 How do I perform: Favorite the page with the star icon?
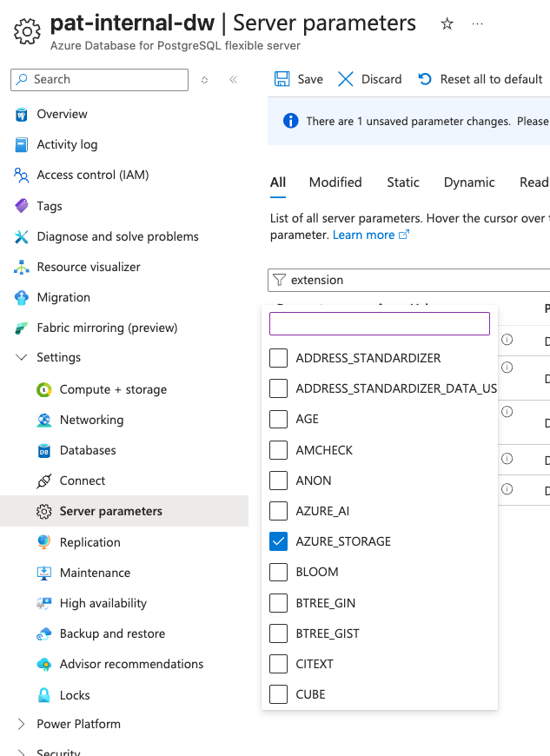(x=447, y=23)
